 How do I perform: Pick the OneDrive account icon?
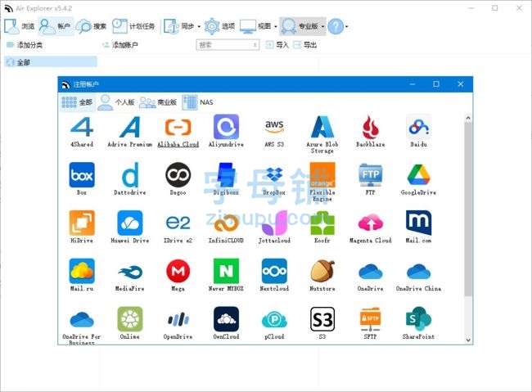(x=370, y=272)
